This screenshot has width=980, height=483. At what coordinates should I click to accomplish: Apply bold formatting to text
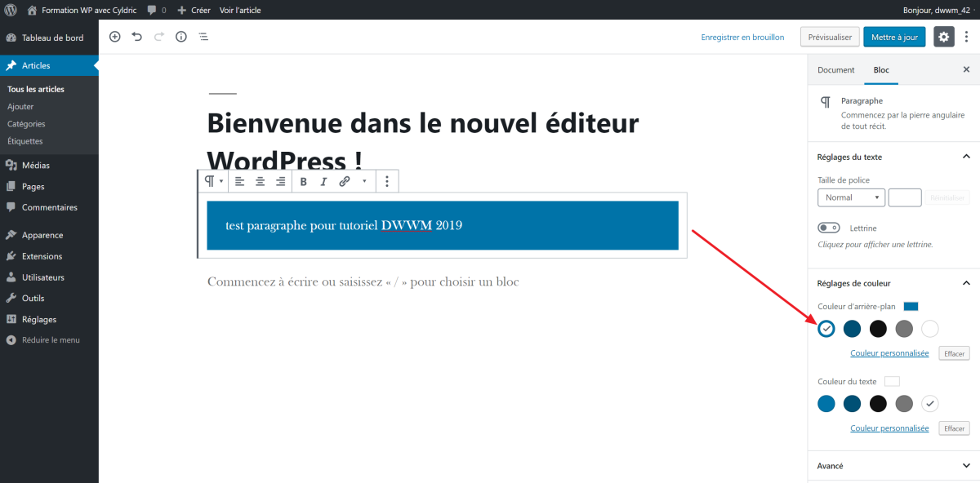coord(304,181)
